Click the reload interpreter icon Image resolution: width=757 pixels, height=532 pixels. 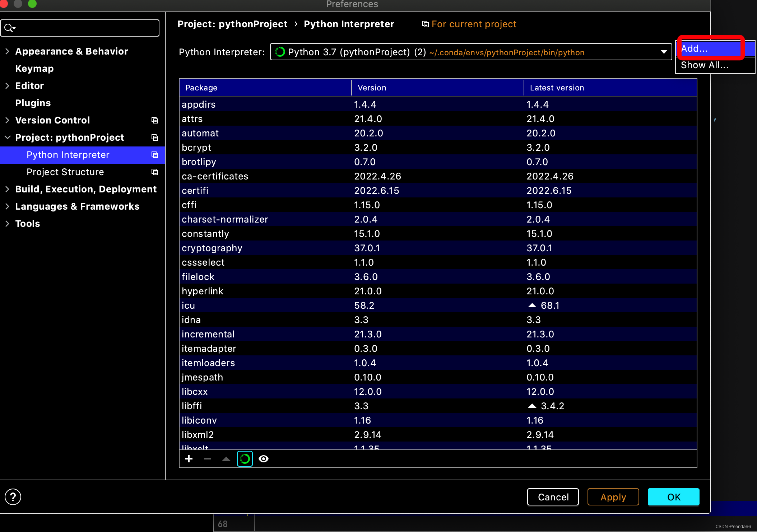[245, 458]
